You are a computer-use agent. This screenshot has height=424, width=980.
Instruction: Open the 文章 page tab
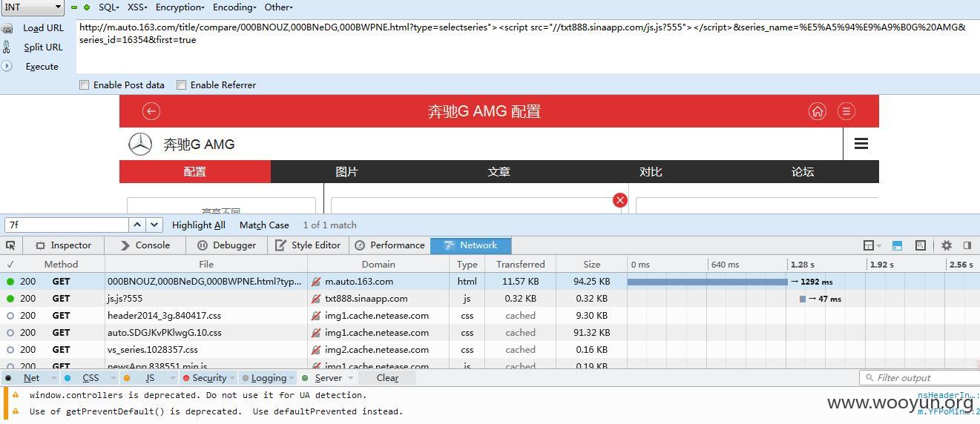(x=499, y=172)
